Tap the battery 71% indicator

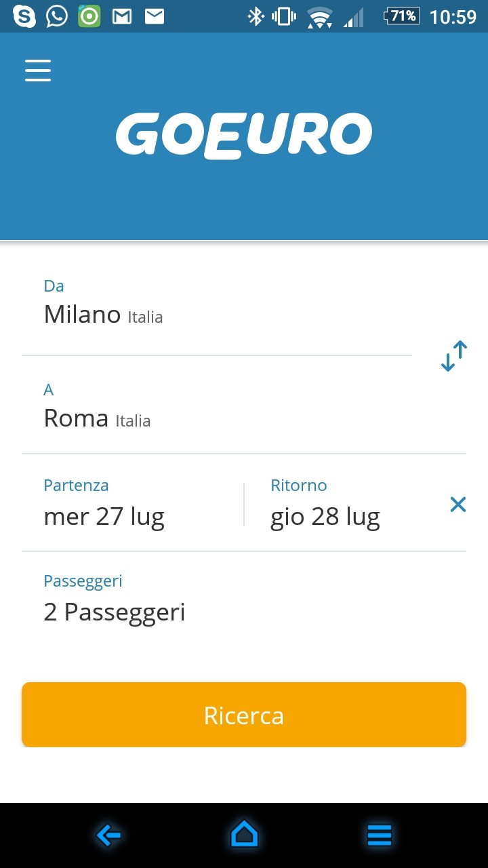tap(401, 16)
